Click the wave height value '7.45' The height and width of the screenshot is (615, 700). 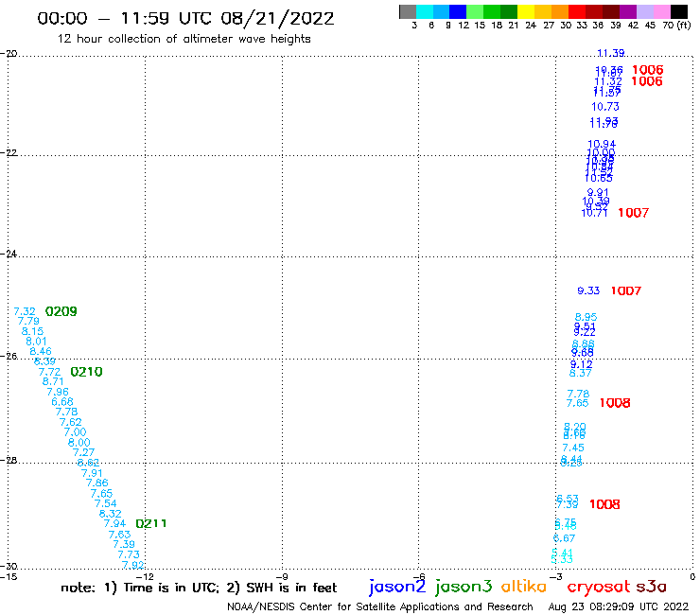point(573,448)
